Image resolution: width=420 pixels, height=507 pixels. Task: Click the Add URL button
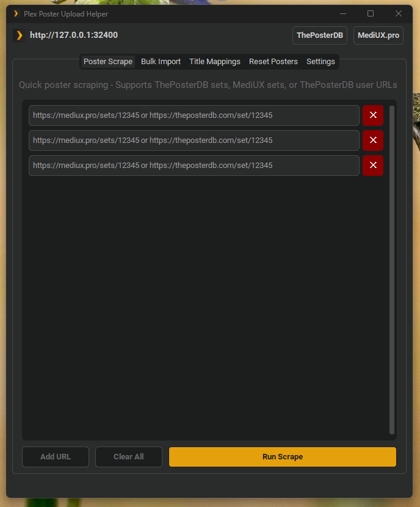coord(55,456)
